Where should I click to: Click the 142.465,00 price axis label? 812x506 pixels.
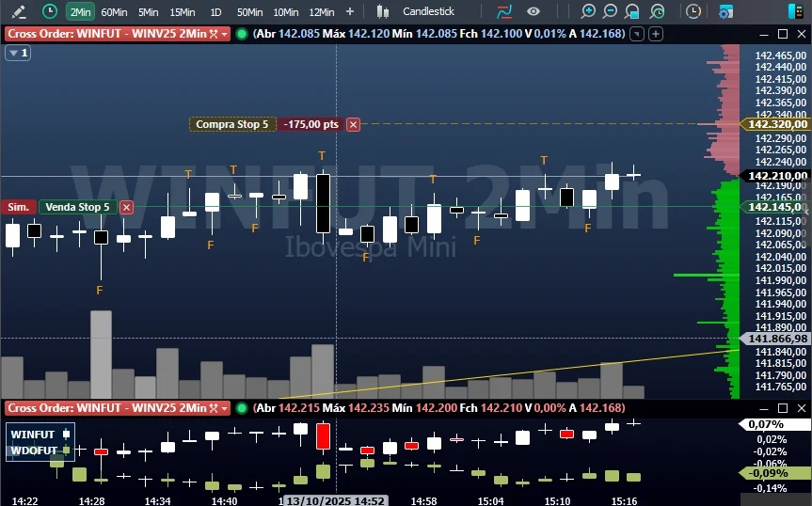point(780,55)
